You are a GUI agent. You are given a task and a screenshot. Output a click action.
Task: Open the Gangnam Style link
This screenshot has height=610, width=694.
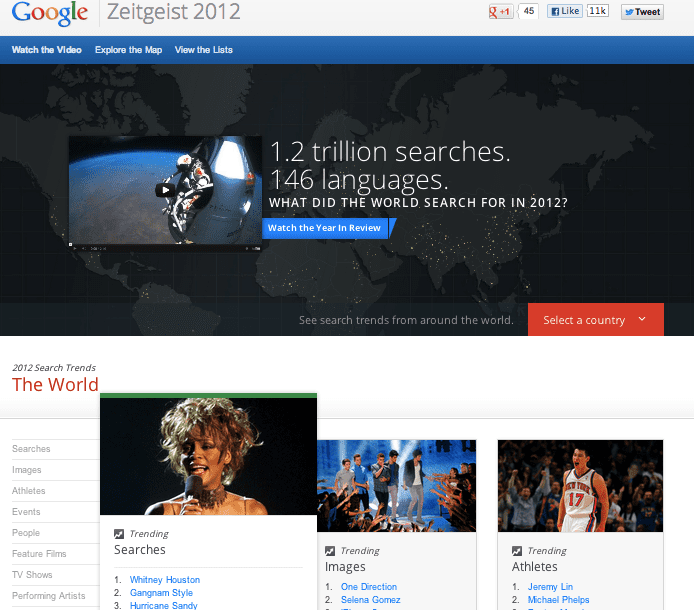tap(161, 592)
